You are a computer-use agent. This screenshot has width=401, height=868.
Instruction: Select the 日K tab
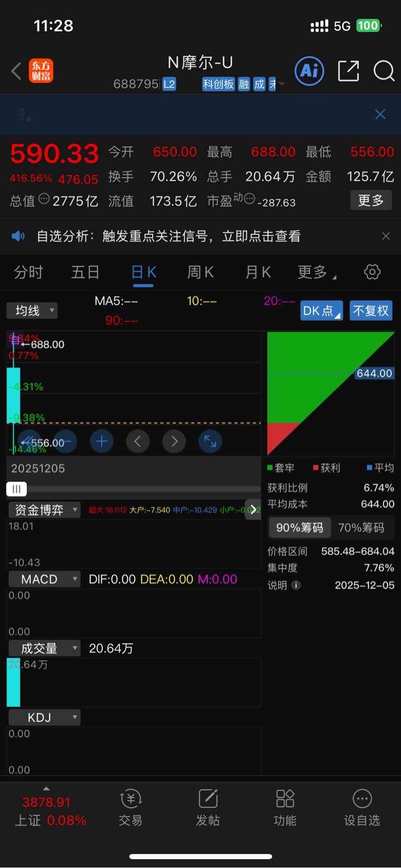point(144,272)
